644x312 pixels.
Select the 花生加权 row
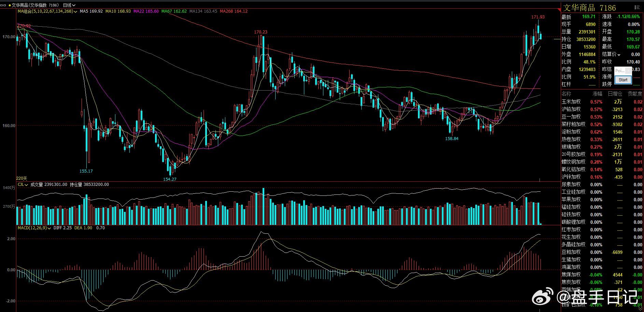tap(602, 237)
